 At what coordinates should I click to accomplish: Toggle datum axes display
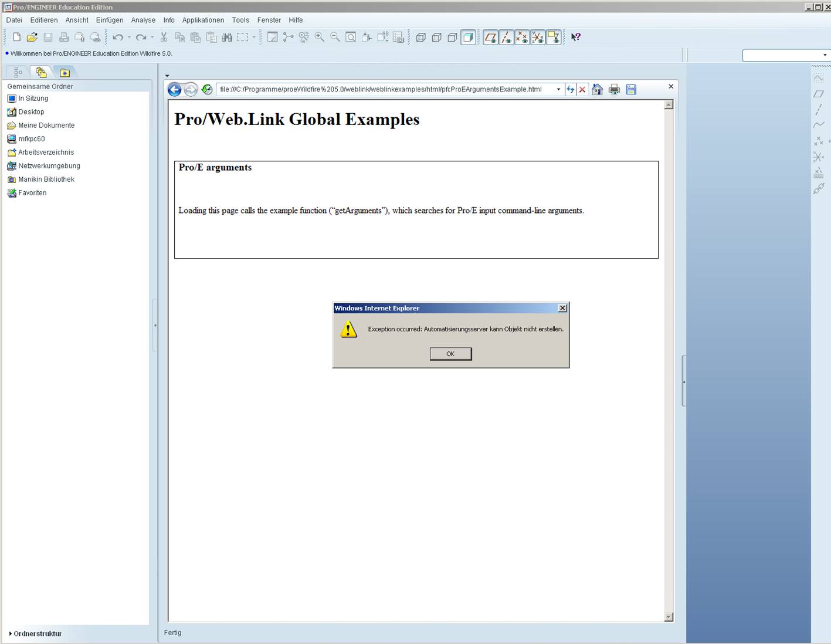pyautogui.click(x=506, y=37)
